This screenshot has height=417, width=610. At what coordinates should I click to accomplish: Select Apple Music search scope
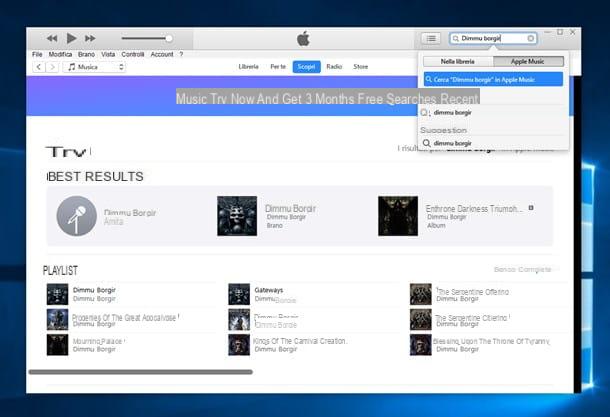click(x=528, y=61)
